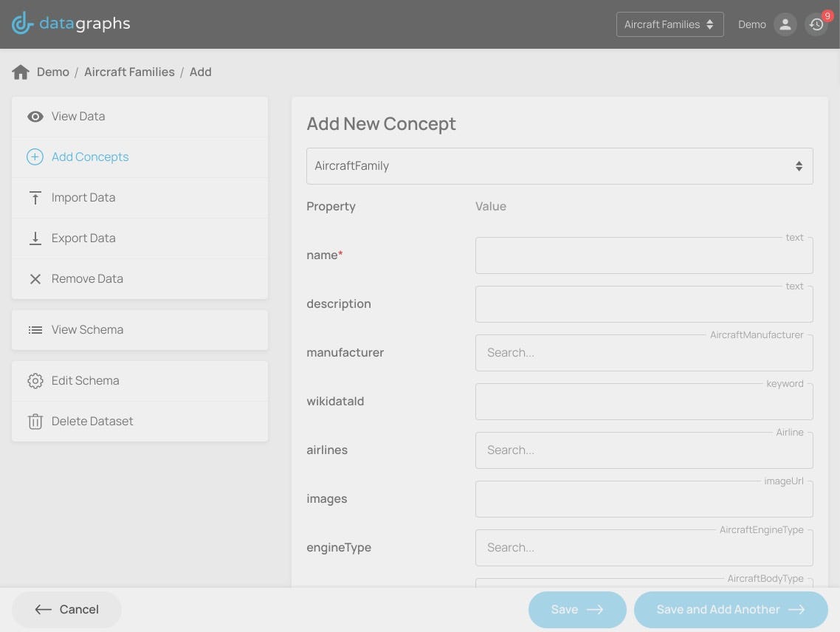Click the X icon for Remove Data
This screenshot has height=632, width=840.
(35, 279)
